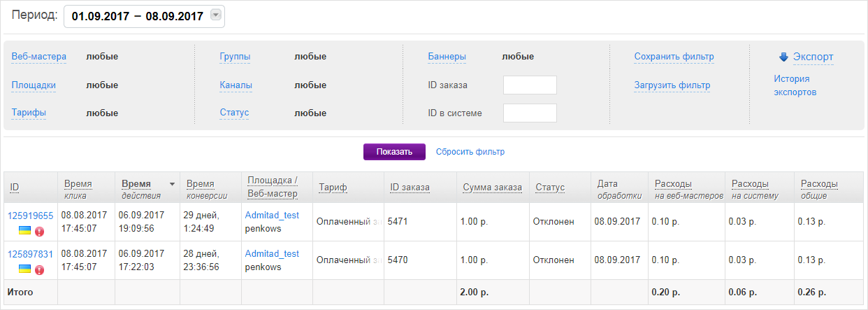Click the red warning icon under ID 125897831
The height and width of the screenshot is (310, 868).
pos(39,269)
